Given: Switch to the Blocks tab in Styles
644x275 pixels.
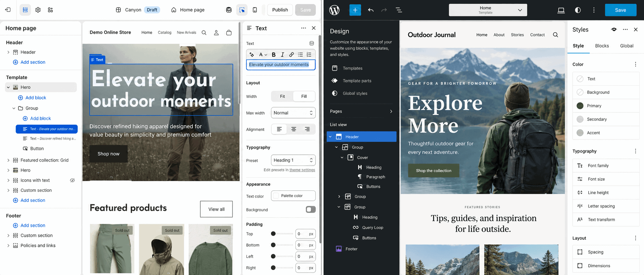Looking at the screenshot, I should (602, 46).
